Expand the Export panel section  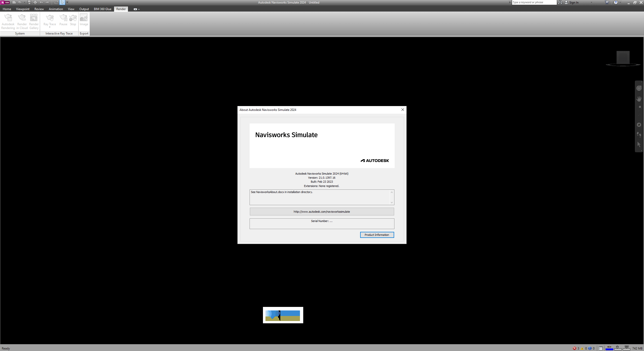[x=84, y=33]
